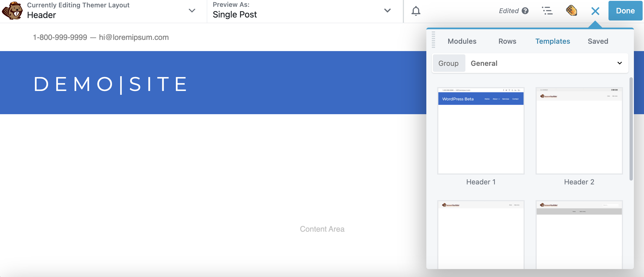Open the Saved tab
The width and height of the screenshot is (644, 277).
click(598, 41)
